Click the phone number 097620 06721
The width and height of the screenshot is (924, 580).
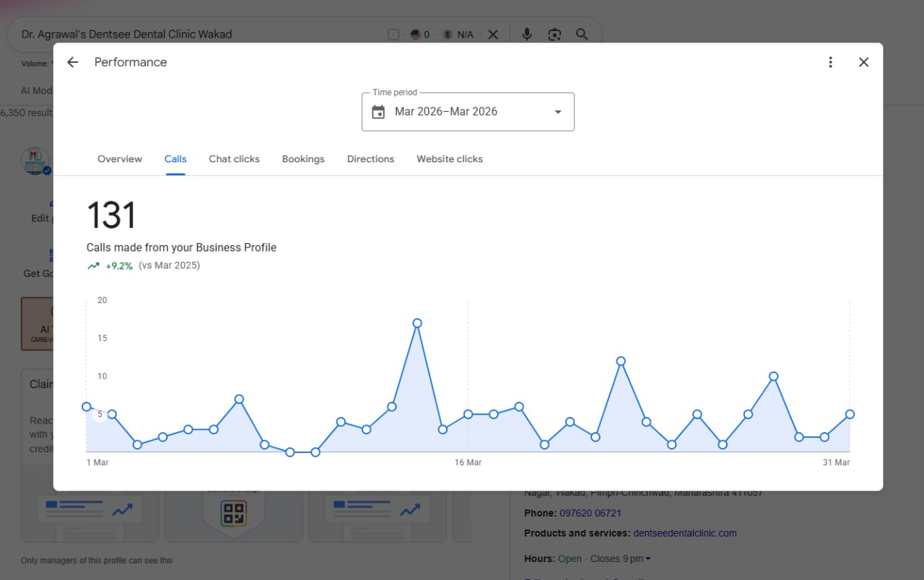[590, 513]
